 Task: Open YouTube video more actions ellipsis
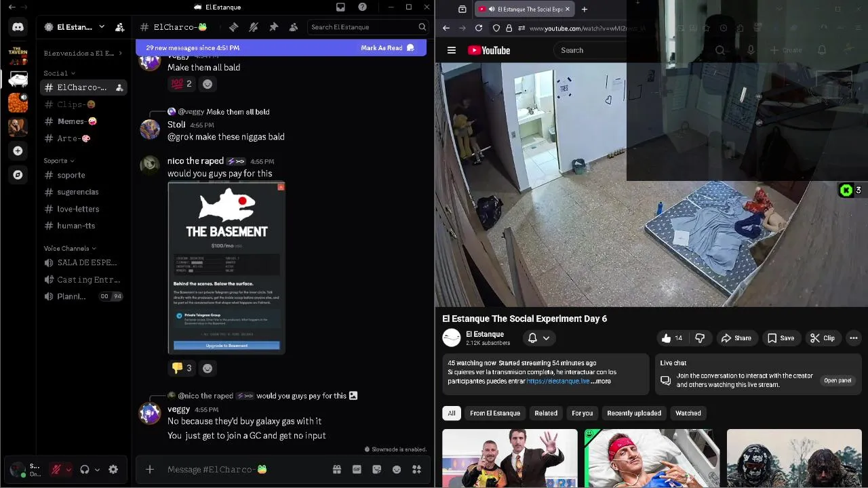854,338
